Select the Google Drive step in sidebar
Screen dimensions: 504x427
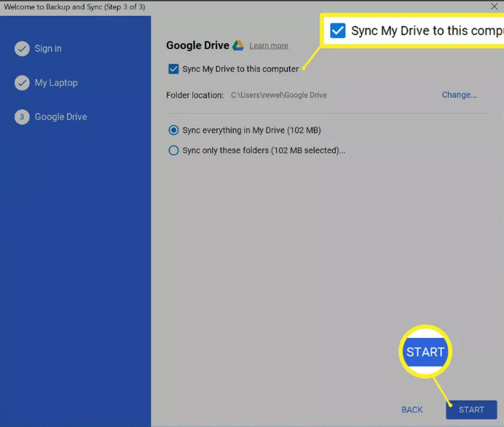tap(60, 117)
